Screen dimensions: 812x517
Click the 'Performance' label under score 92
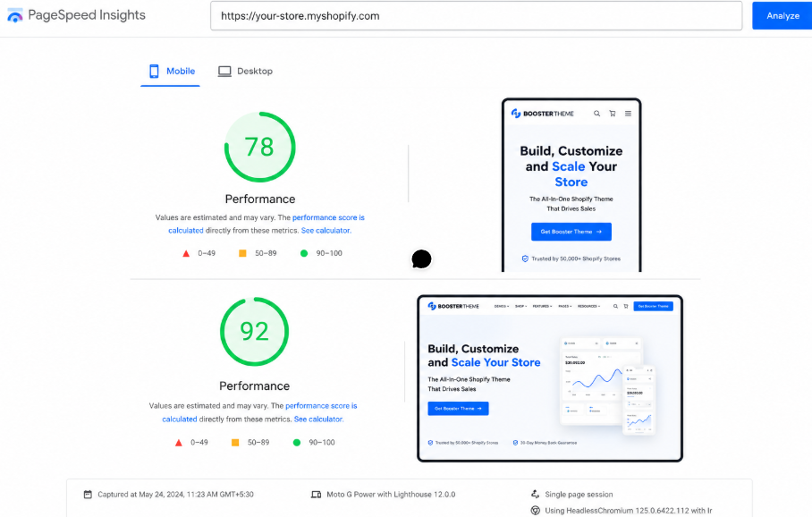[254, 386]
